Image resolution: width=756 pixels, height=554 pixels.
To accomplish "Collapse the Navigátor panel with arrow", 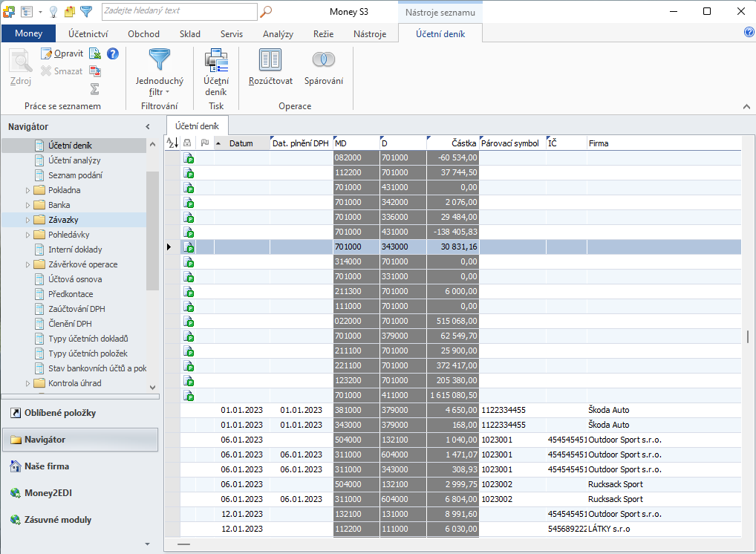I will tap(148, 127).
